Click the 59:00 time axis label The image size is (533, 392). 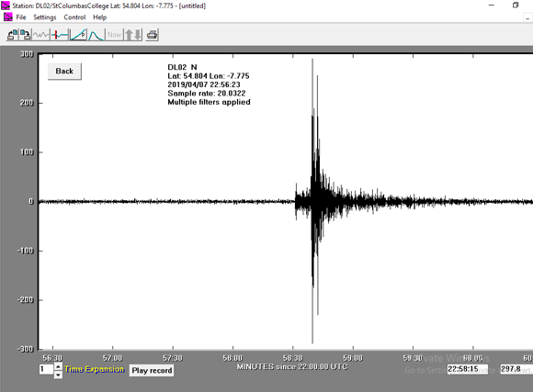[353, 358]
